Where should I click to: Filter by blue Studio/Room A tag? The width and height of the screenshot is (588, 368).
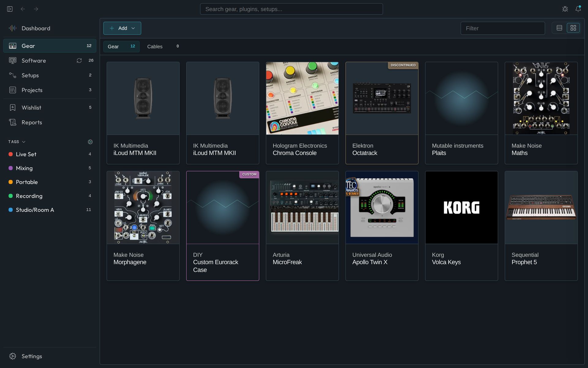pyautogui.click(x=50, y=210)
